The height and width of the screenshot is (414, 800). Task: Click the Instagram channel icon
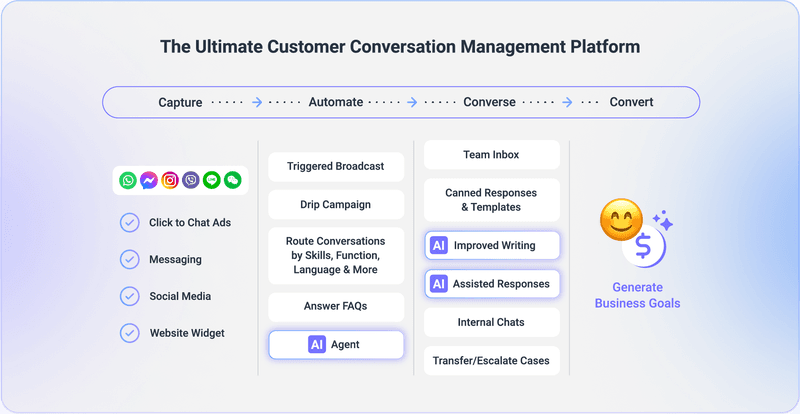click(x=170, y=180)
